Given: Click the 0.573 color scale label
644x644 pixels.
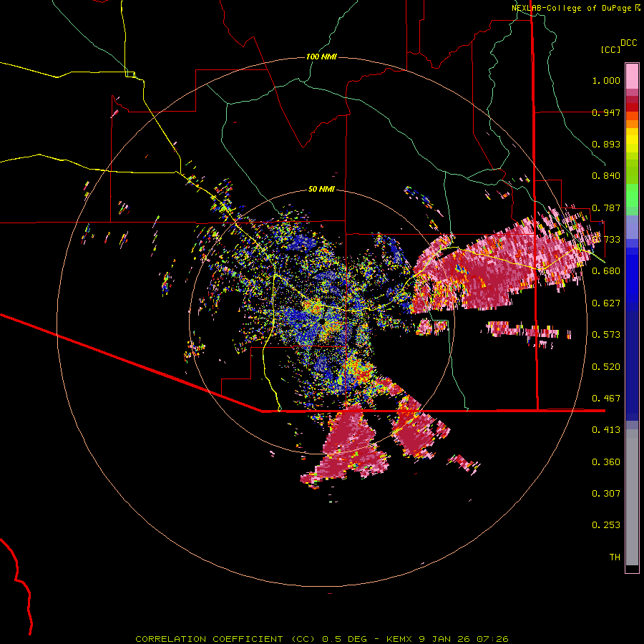Looking at the screenshot, I should (x=606, y=335).
